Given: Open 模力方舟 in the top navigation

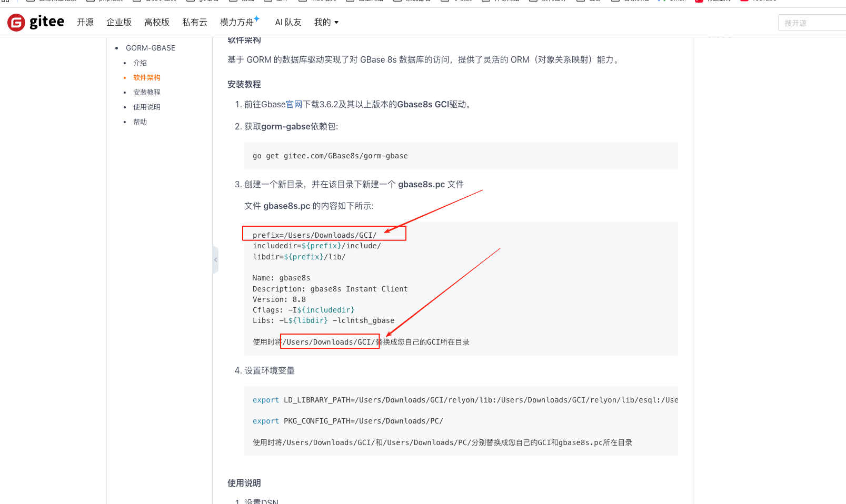Looking at the screenshot, I should point(240,22).
